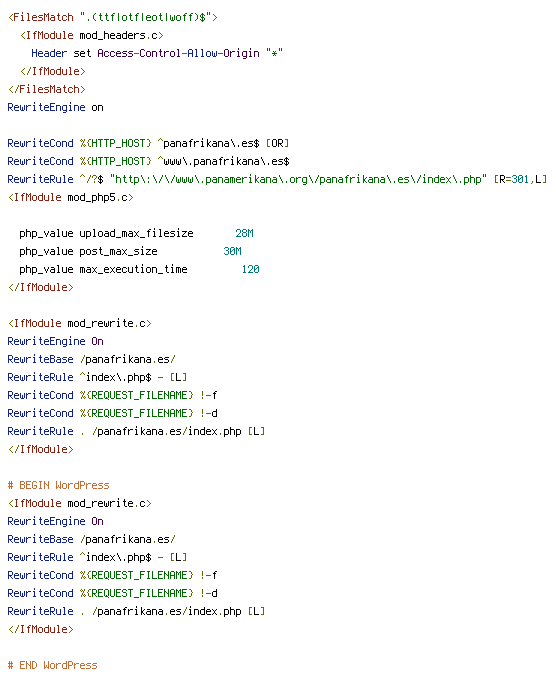The height and width of the screenshot is (682, 556).
Task: Click the max_execution_time value 120
Action: click(251, 270)
